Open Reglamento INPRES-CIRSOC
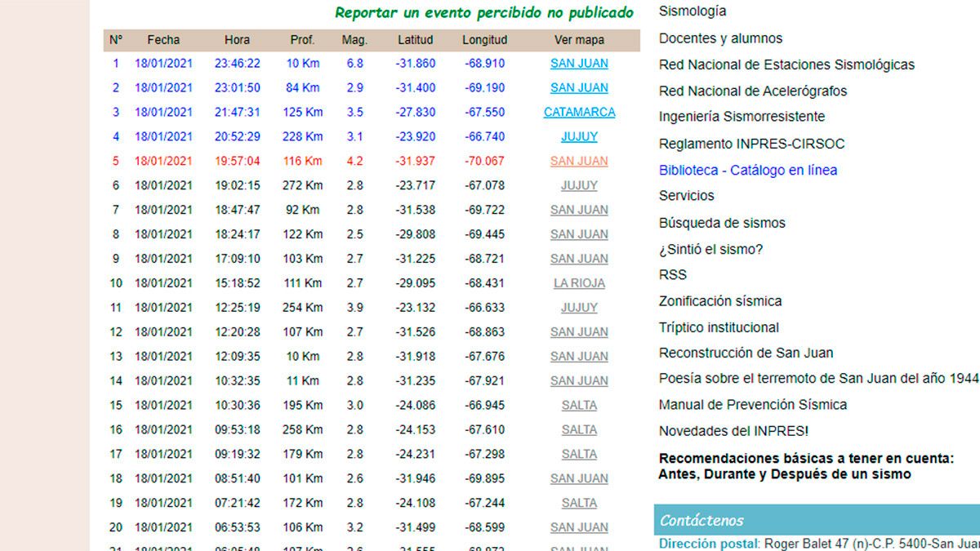This screenshot has height=551, width=980. click(751, 144)
